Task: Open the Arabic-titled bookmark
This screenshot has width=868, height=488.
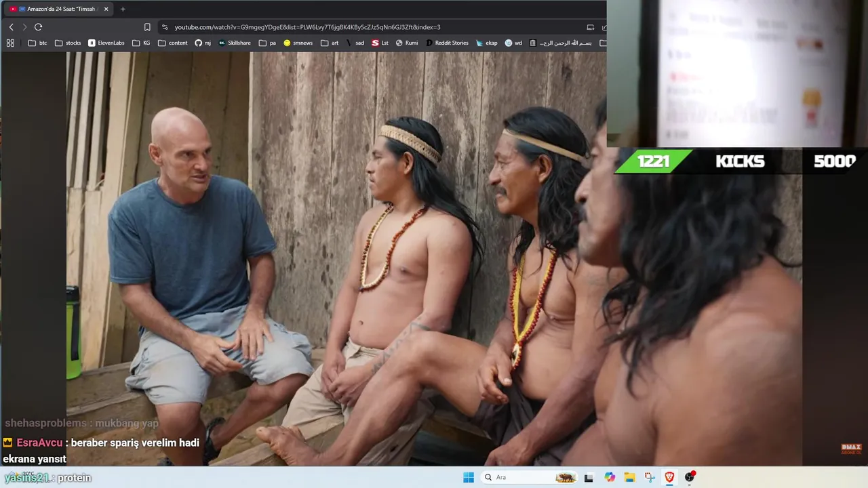Action: (561, 43)
